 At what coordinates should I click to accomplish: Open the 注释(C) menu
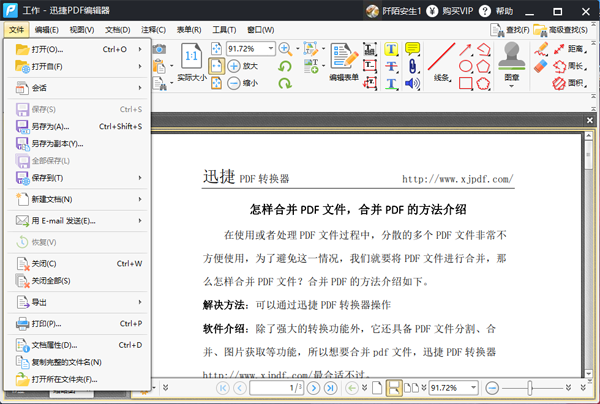pos(153,30)
